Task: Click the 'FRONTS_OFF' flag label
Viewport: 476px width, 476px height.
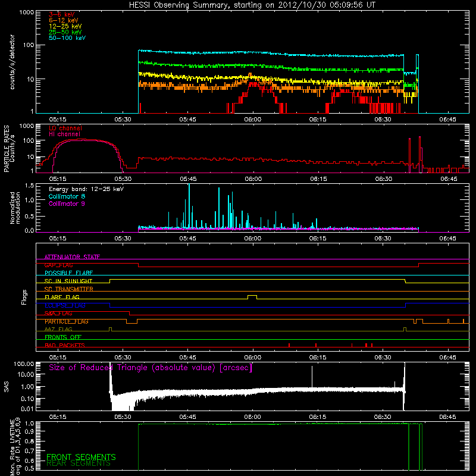Action: point(63,337)
